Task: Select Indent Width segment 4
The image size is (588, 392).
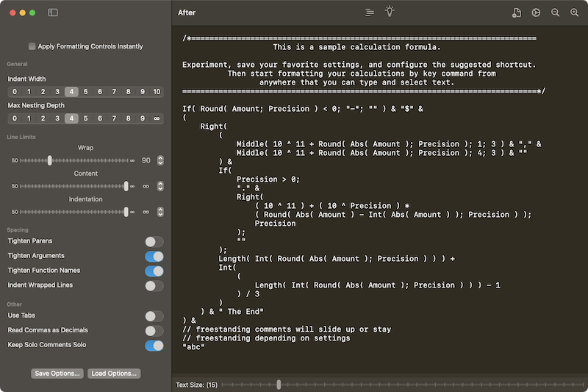Action: click(x=71, y=91)
